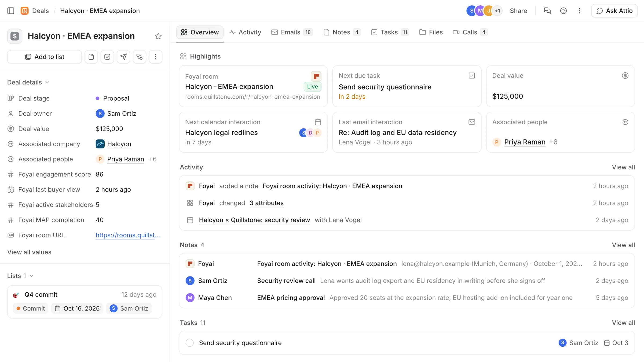Click the Live status badge
This screenshot has width=644, height=362.
312,87
